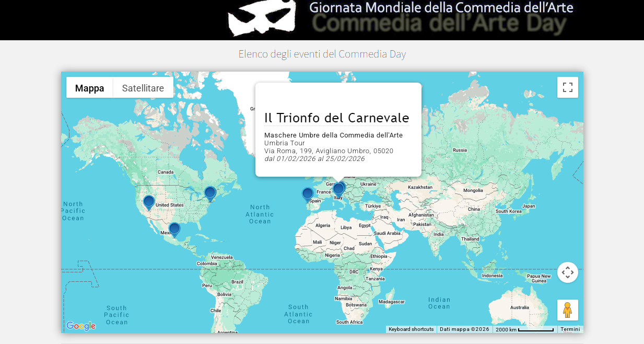The width and height of the screenshot is (644, 344).
Task: Click the Australia label on the map
Action: pyautogui.click(x=519, y=307)
